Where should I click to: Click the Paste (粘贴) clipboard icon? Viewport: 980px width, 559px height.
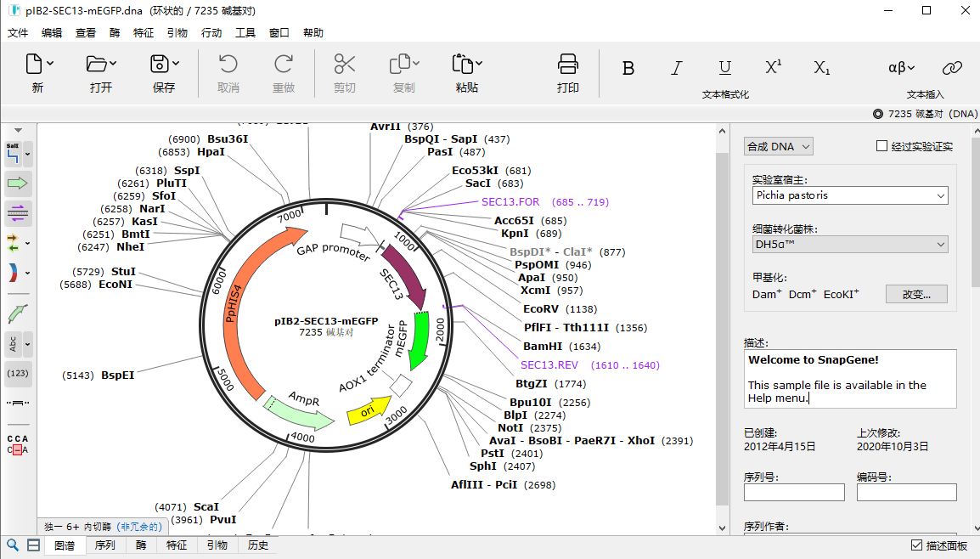[463, 65]
